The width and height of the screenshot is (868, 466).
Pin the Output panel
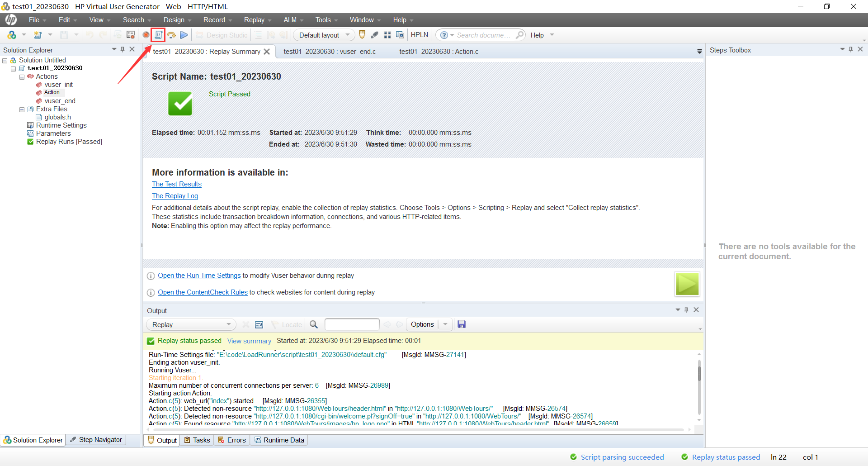(x=686, y=310)
